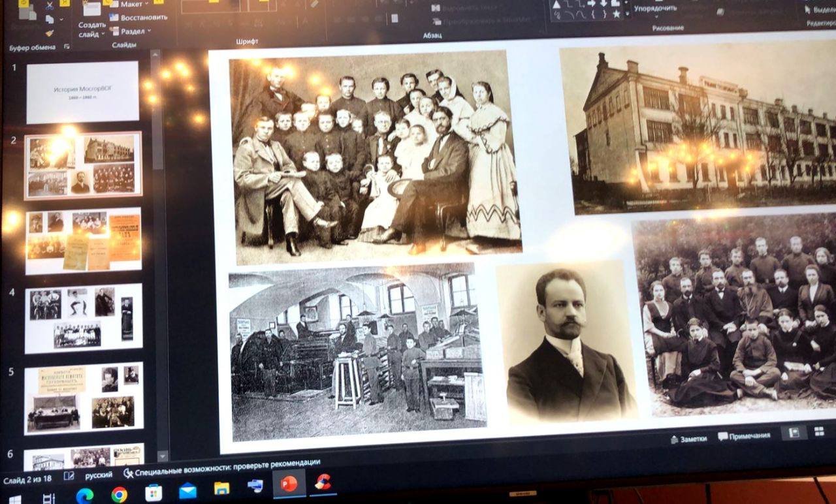The width and height of the screenshot is (836, 504).
Task: Open clipboard pane launcher beside Буфер обмена
Action: [x=67, y=46]
